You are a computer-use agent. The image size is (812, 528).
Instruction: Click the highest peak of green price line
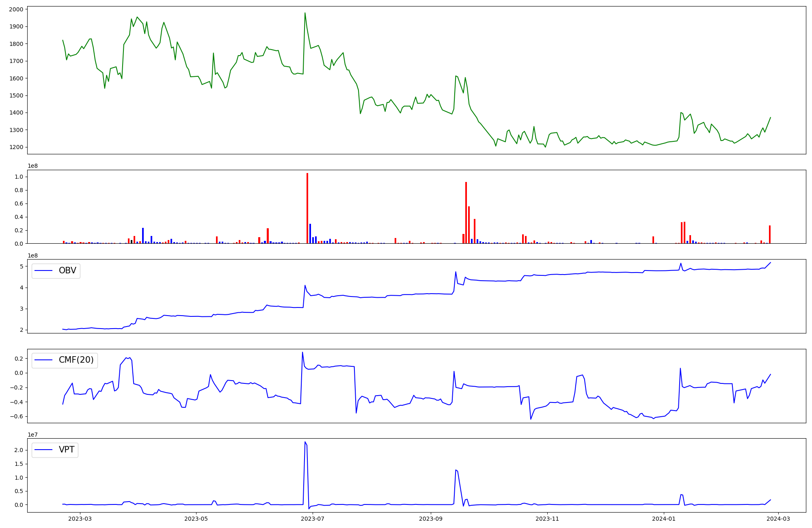[x=305, y=13]
